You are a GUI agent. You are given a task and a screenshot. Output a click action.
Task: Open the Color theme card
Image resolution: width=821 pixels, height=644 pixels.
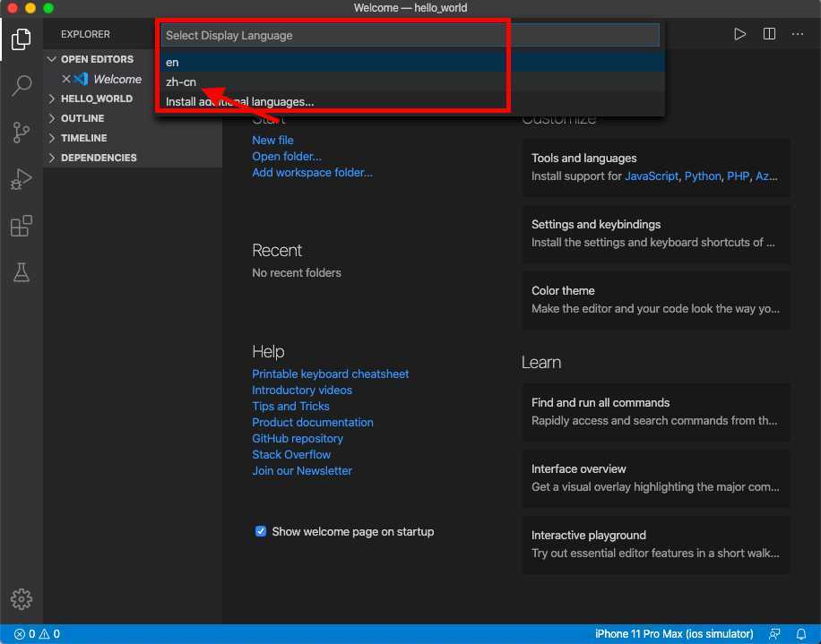tap(656, 300)
